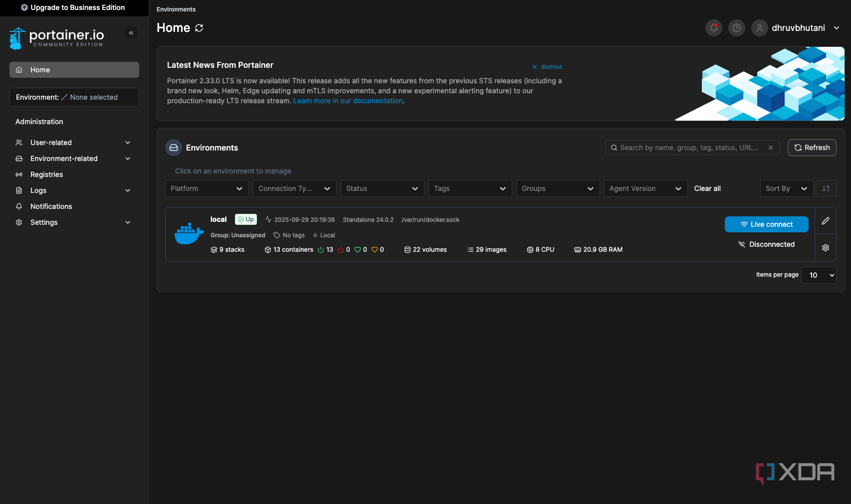Screen dimensions: 851x504
Task: Click the Refresh environments button
Action: 812,148
